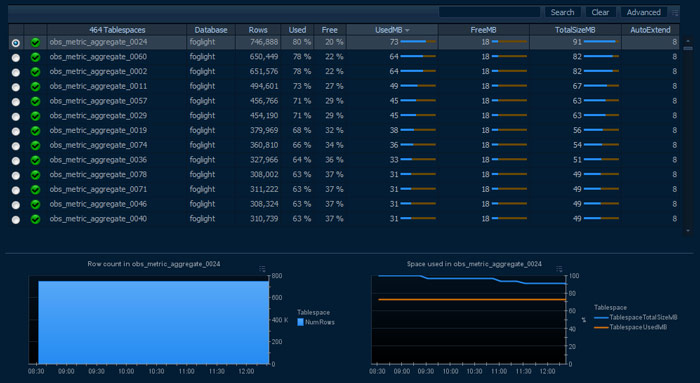Sort by the 464 Tablespaces column header
700x383 pixels.
117,30
